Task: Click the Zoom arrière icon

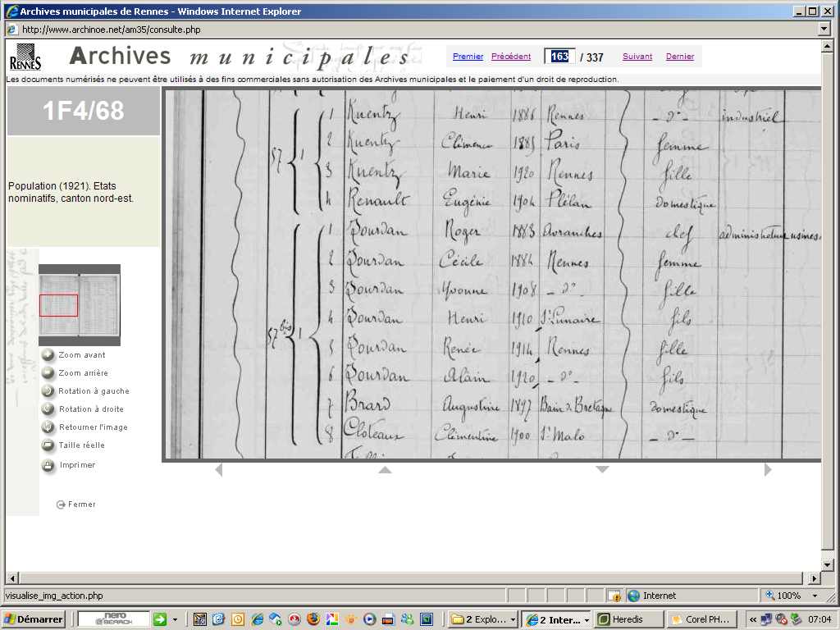Action: pos(48,373)
